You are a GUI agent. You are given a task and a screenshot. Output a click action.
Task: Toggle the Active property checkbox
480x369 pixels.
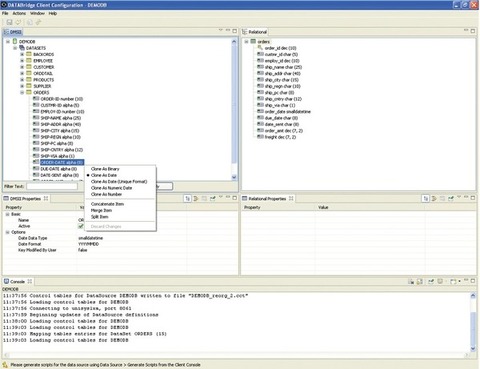(x=81, y=226)
